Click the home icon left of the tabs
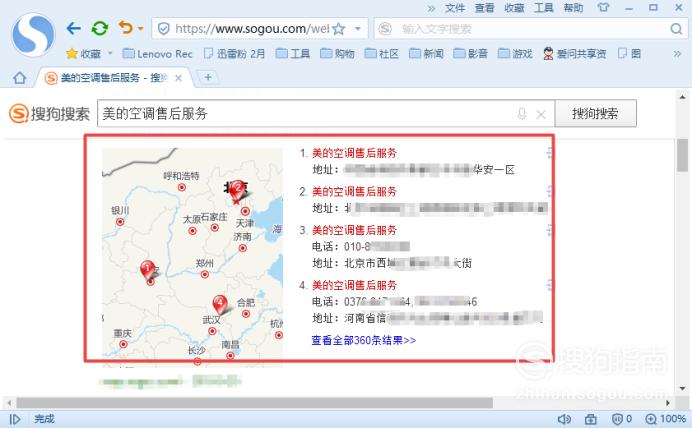 (19, 78)
